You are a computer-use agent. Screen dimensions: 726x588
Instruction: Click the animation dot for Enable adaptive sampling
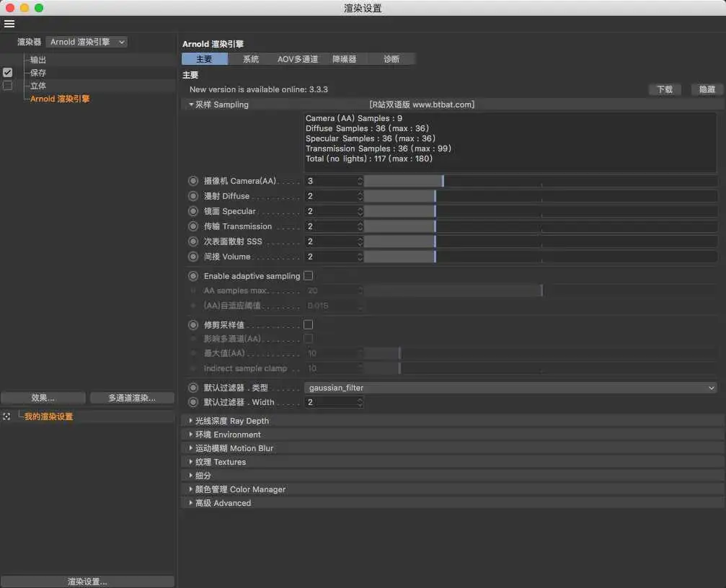click(193, 276)
